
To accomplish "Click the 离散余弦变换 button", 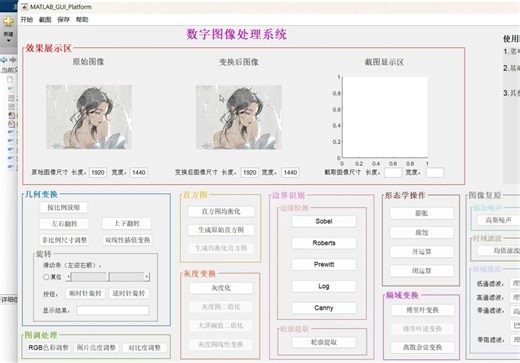I will [422, 347].
